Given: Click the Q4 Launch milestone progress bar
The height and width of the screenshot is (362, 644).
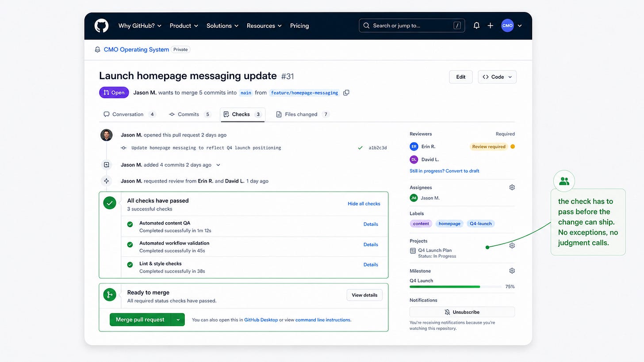Looking at the screenshot, I should [x=456, y=287].
